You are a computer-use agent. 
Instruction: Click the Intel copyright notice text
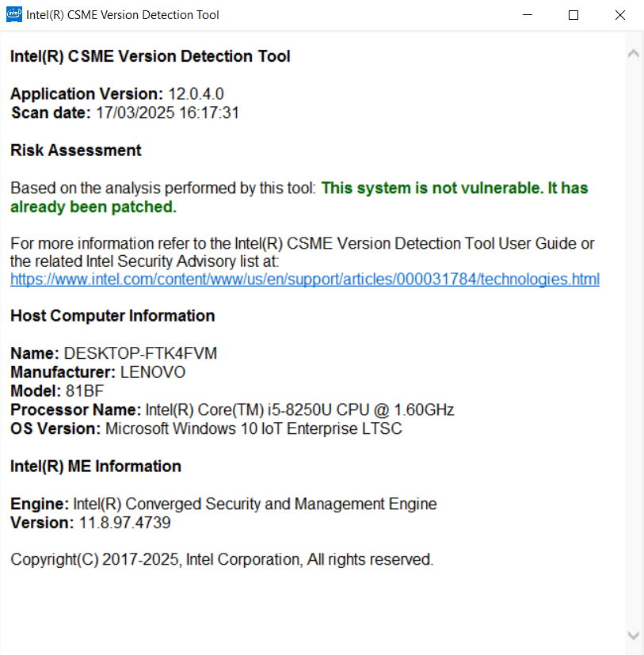pos(222,560)
